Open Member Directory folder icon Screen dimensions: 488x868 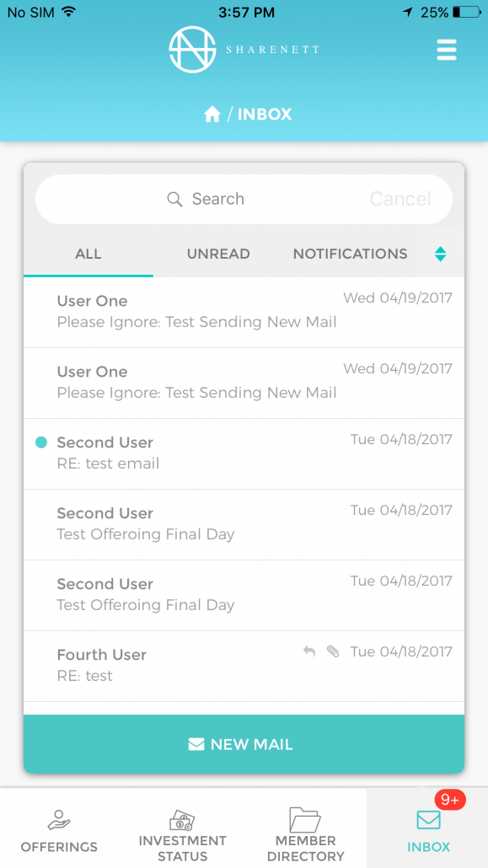click(305, 820)
